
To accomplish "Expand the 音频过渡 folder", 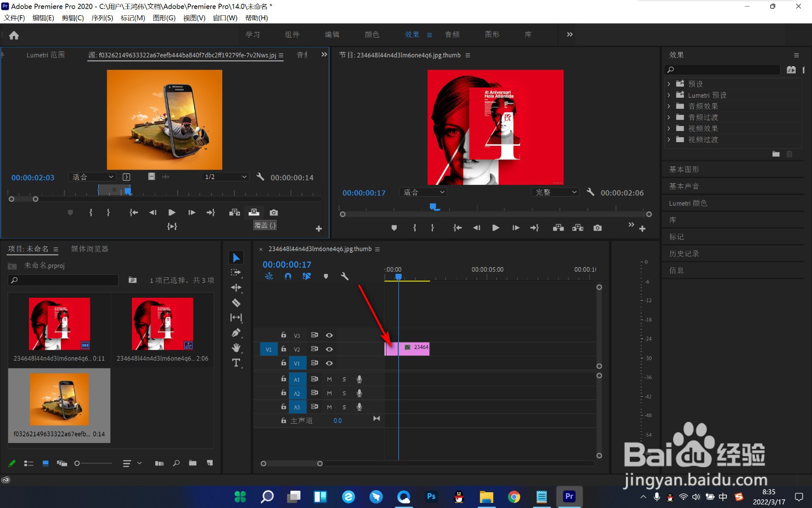I will pos(669,117).
